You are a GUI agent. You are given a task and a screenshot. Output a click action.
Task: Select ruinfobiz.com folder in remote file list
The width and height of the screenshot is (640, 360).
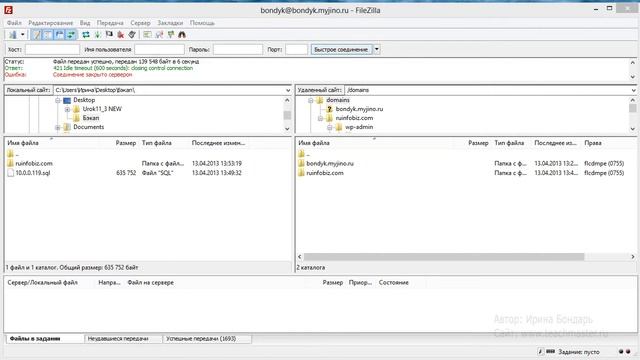pos(325,173)
